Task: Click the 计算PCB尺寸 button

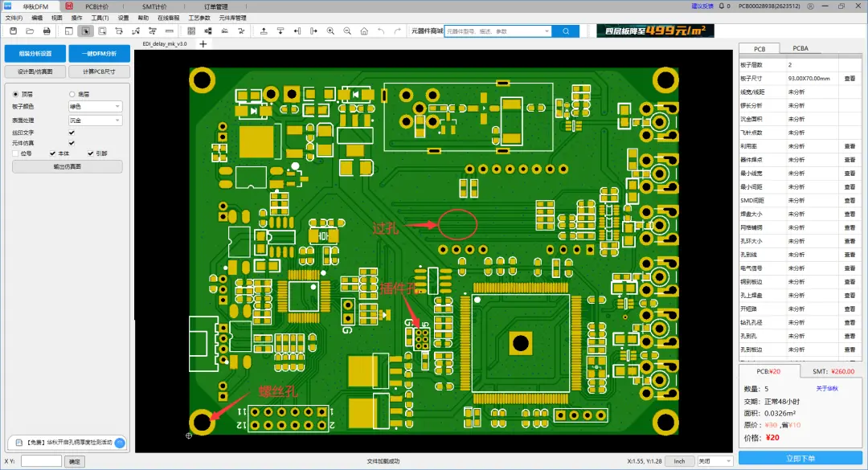Action: point(99,72)
